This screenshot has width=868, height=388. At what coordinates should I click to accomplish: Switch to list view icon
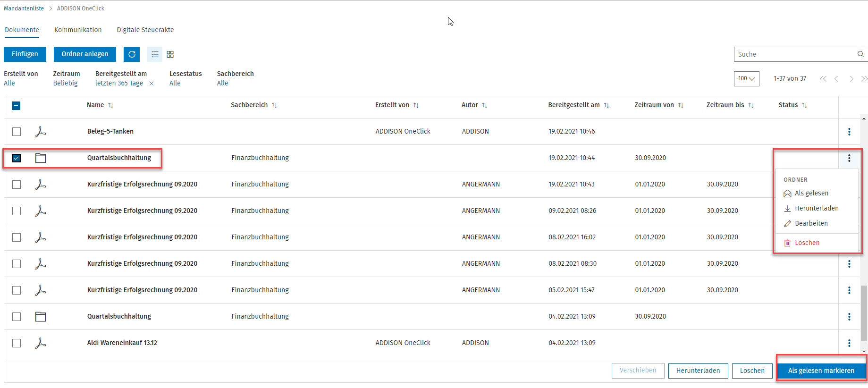[x=155, y=54]
